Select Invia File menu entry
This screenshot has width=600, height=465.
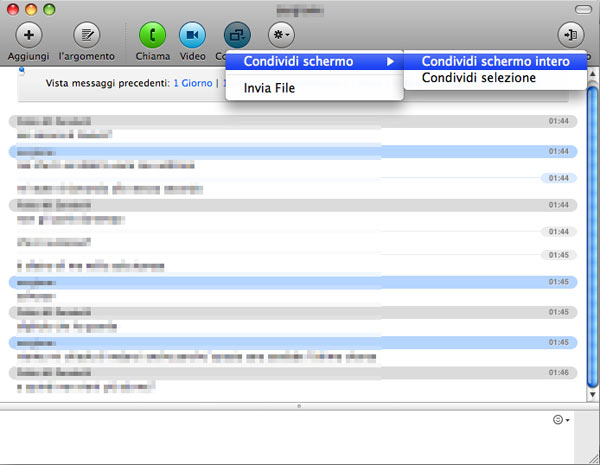(x=269, y=89)
